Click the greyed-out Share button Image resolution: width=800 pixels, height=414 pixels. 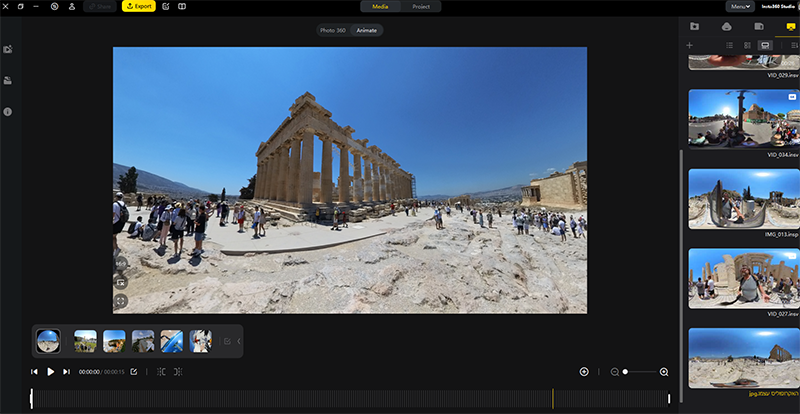coord(99,7)
